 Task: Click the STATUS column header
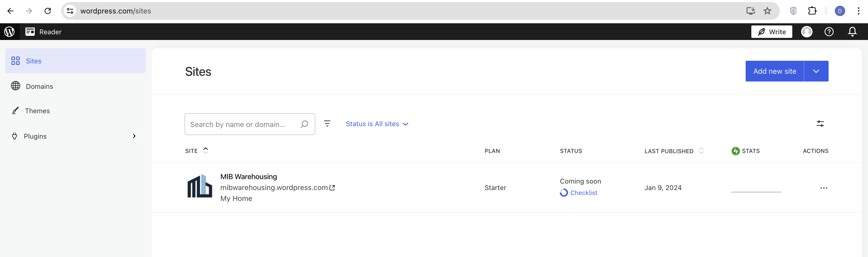571,151
